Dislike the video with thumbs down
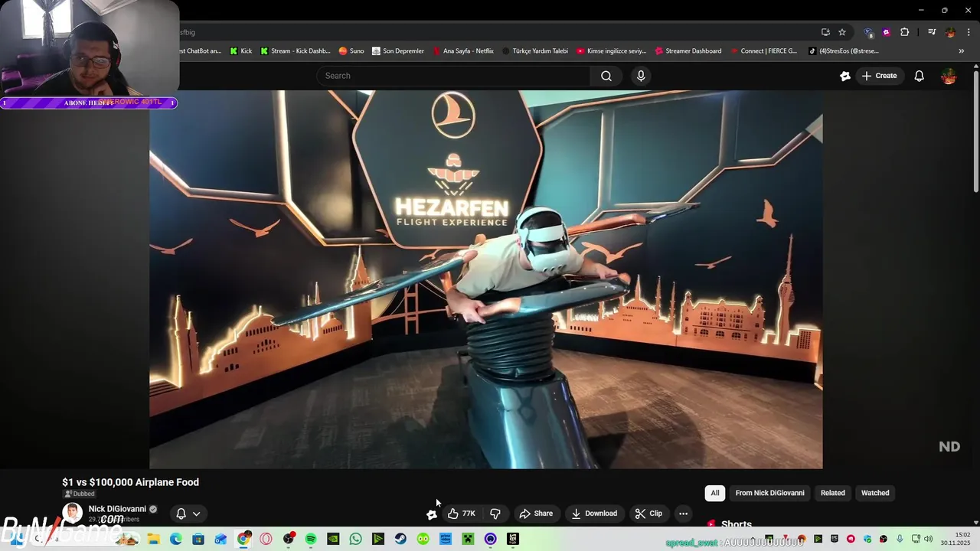The image size is (980, 551). (x=495, y=514)
